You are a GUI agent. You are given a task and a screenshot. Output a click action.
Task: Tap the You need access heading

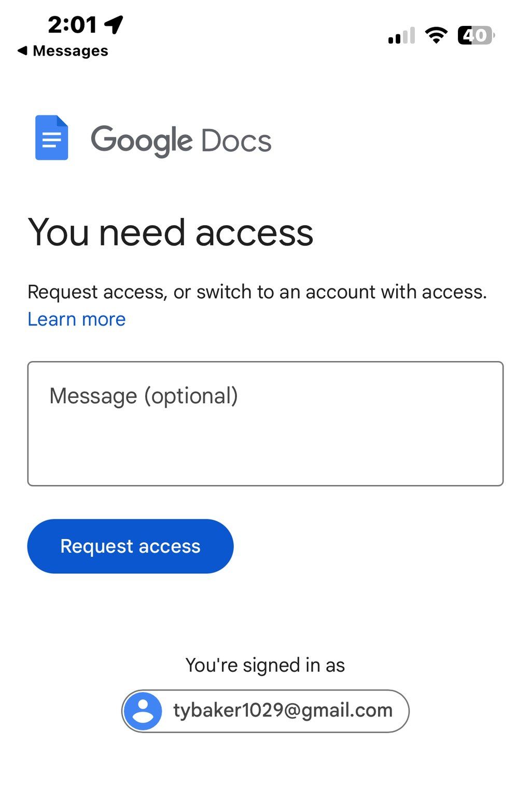pos(171,232)
